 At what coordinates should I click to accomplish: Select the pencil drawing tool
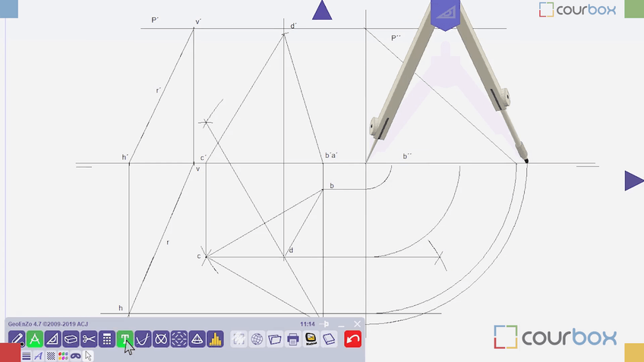[x=17, y=339]
